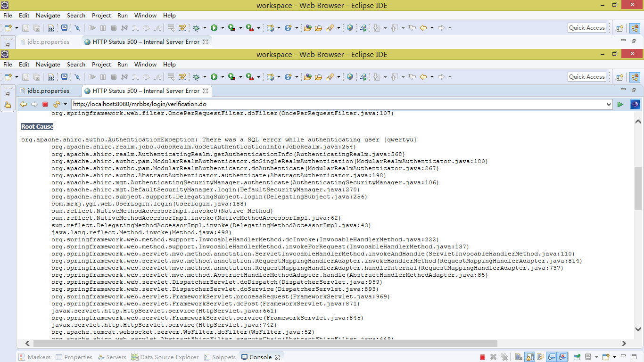Close the HTTP Status 500 tab in the front window
This screenshot has height=362, width=644.
(205, 91)
